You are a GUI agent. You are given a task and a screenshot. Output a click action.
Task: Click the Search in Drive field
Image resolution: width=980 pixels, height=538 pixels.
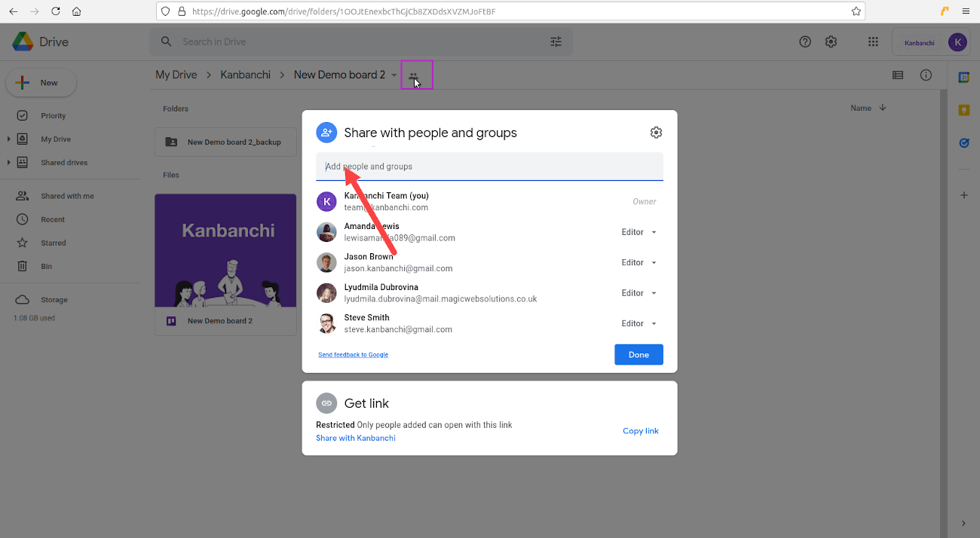(x=361, y=41)
